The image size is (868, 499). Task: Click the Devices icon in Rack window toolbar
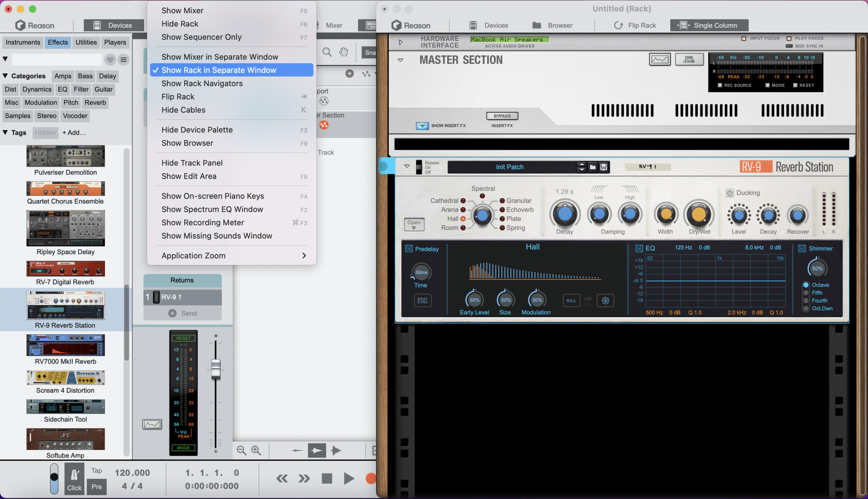(473, 25)
